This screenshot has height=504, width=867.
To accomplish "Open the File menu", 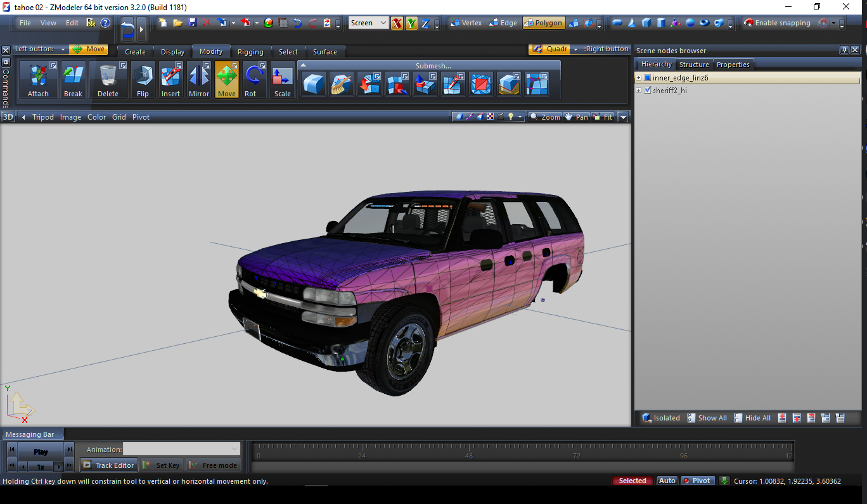I will click(25, 23).
